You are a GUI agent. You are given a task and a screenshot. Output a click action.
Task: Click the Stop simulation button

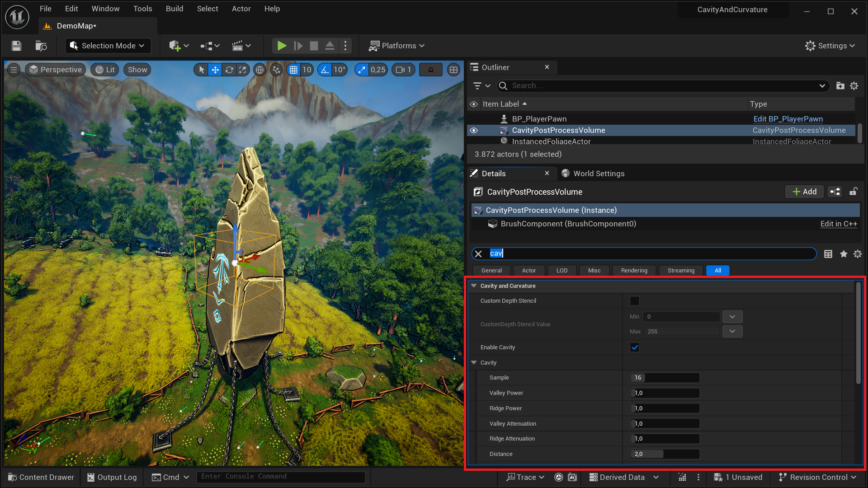pos(314,46)
